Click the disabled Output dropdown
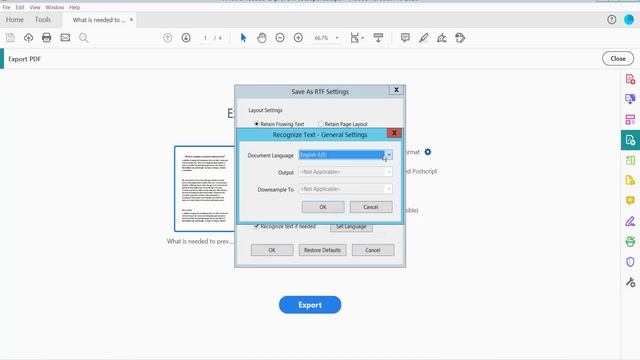This screenshot has height=360, width=640. click(x=345, y=172)
